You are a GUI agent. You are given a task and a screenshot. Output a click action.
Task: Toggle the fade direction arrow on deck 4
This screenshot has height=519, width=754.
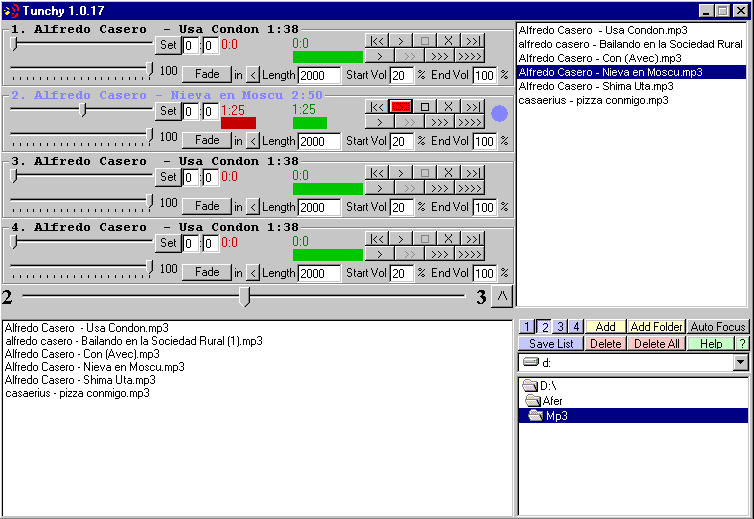pos(253,273)
